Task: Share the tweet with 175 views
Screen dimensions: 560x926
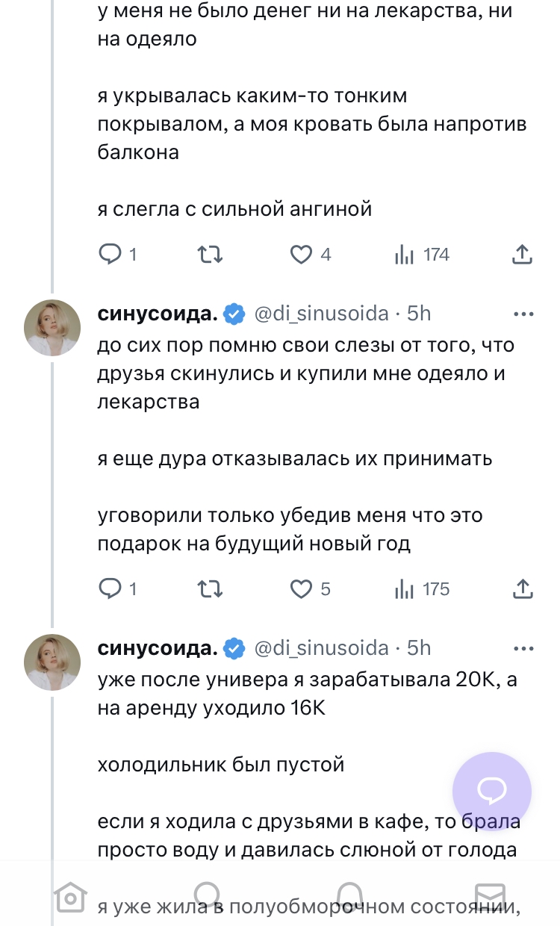Action: (523, 588)
